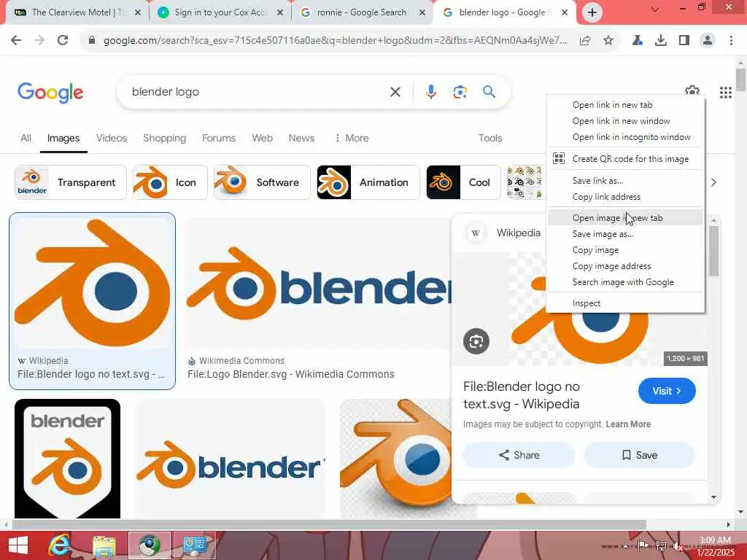
Task: Click the Chrome taskbar icon
Action: pyautogui.click(x=149, y=545)
